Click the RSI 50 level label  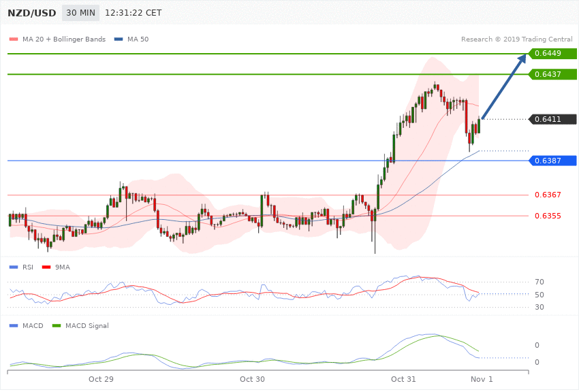click(x=539, y=295)
